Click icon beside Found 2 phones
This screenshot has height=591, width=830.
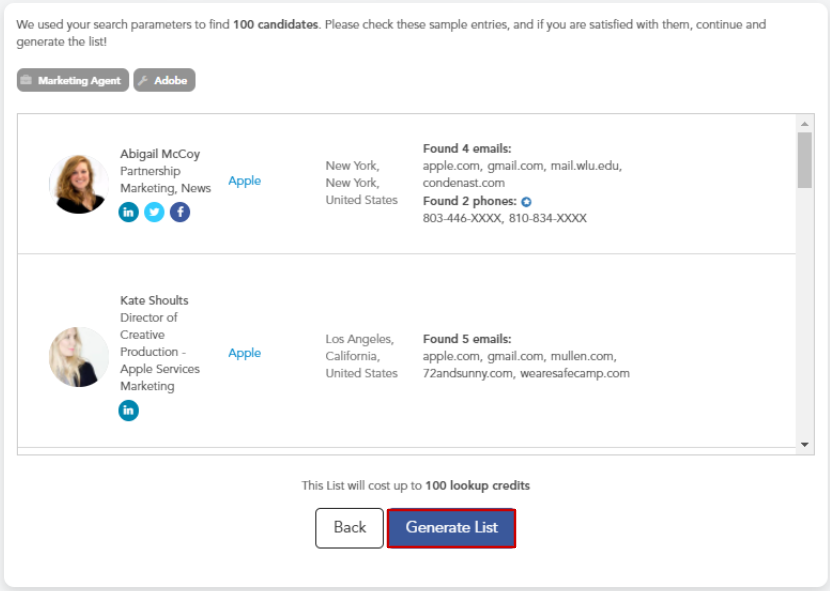tap(527, 201)
